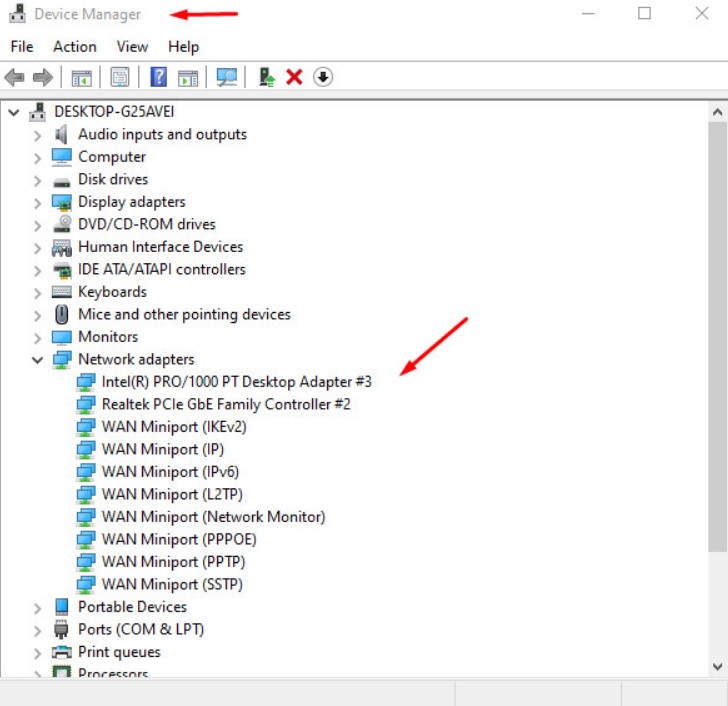
Task: Open the Properties toolbar icon
Action: (x=120, y=77)
